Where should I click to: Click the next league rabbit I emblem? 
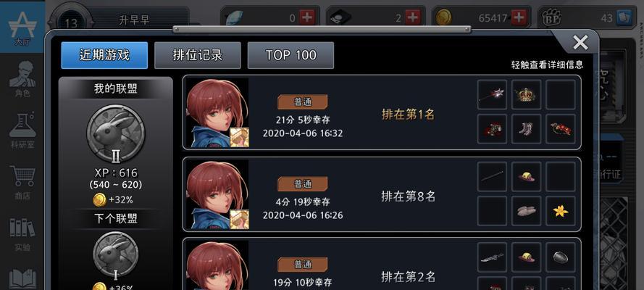(115, 254)
